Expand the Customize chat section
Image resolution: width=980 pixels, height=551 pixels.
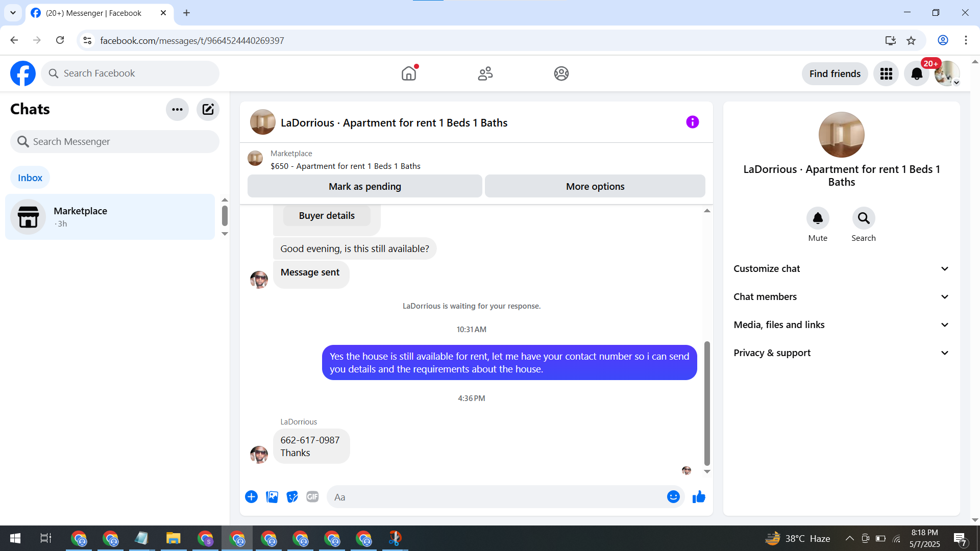tap(841, 269)
